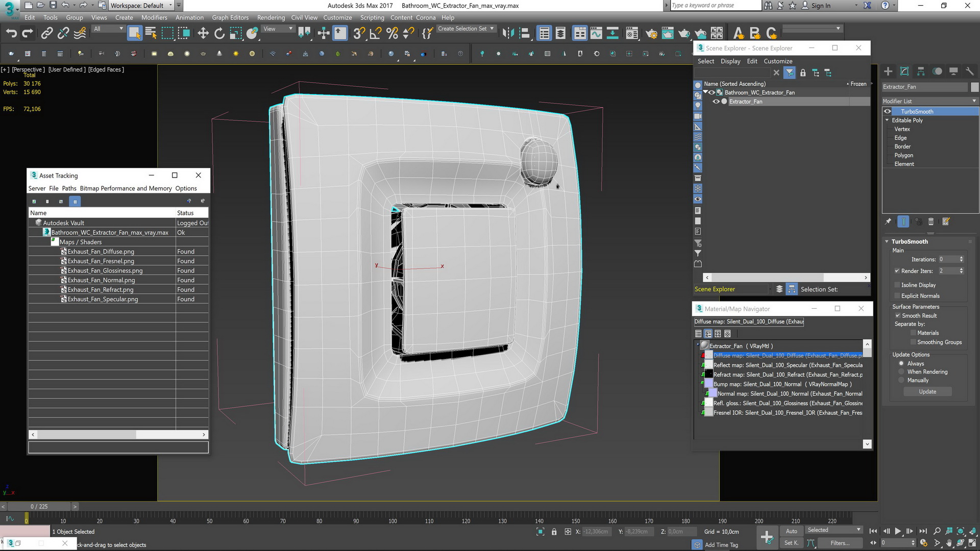Screen dimensions: 980x551
Task: Go to the start frame
Action: (873, 531)
